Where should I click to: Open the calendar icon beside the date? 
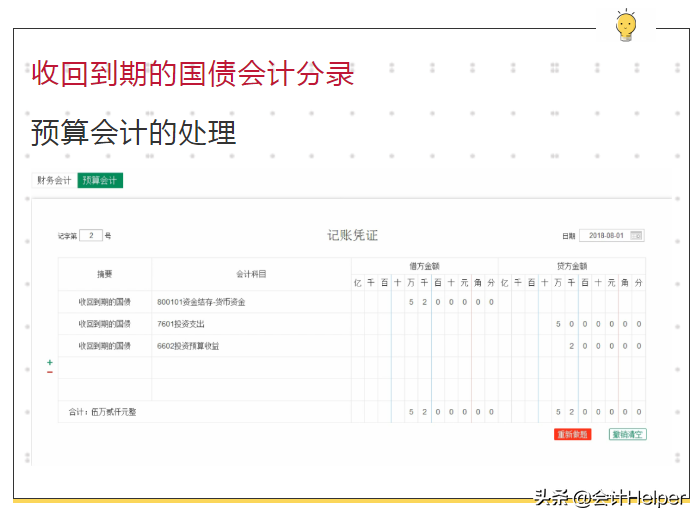click(x=637, y=235)
